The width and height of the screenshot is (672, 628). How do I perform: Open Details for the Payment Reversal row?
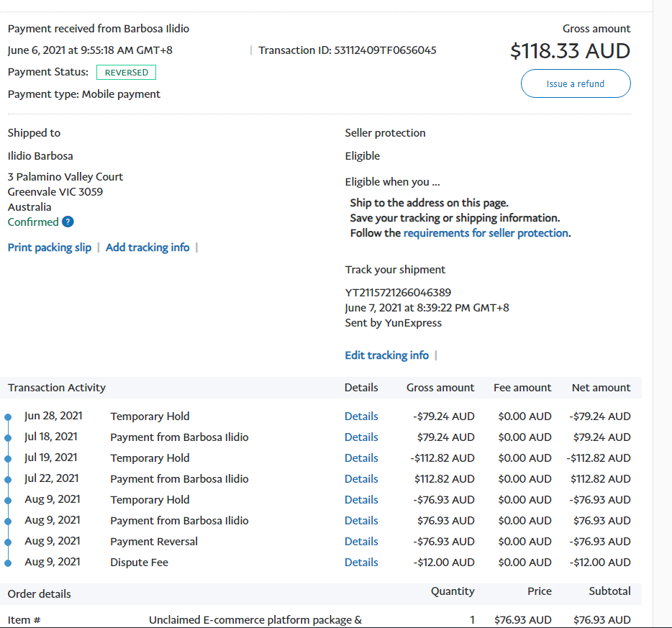click(x=361, y=542)
